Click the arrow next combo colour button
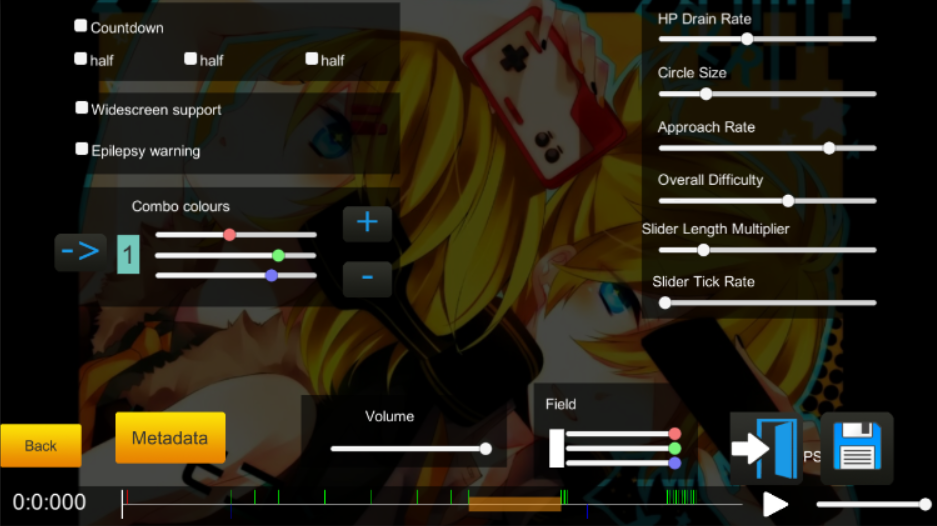The width and height of the screenshot is (937, 526). point(81,252)
